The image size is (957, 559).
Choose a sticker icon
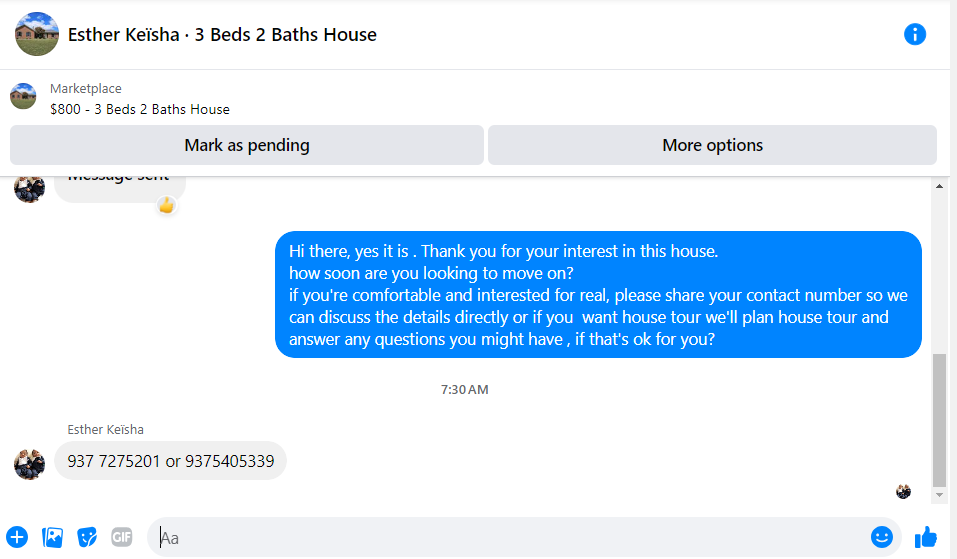point(87,537)
